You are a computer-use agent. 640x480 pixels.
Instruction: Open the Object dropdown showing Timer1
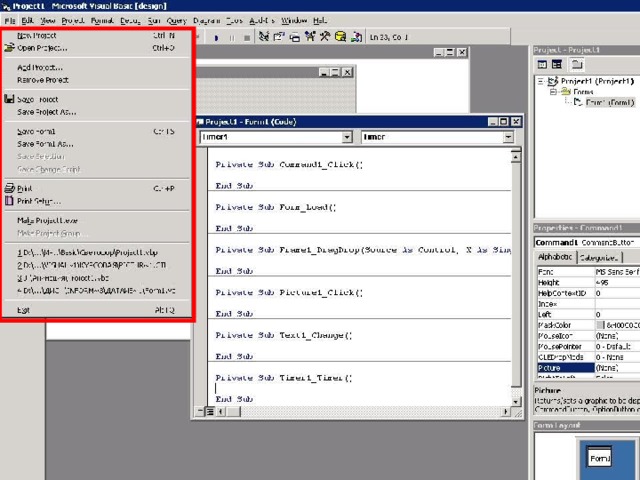(347, 137)
